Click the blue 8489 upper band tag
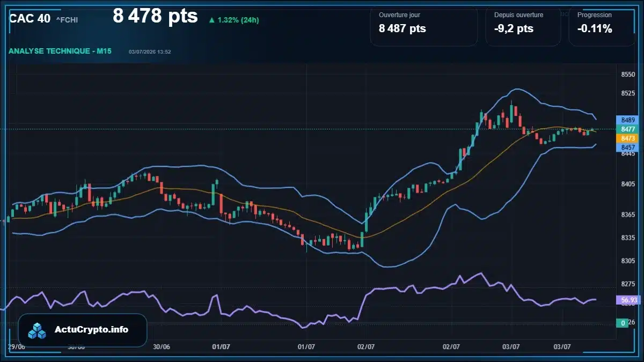644x362 pixels. [628, 120]
